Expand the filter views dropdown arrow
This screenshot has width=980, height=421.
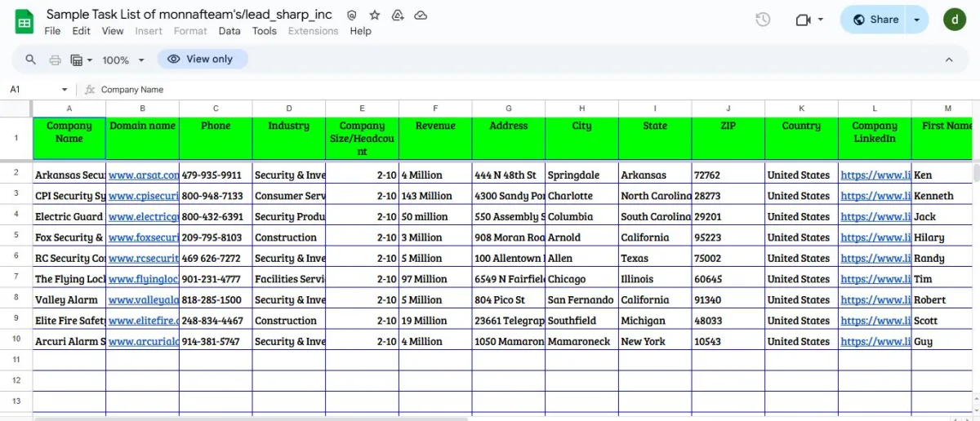[89, 60]
